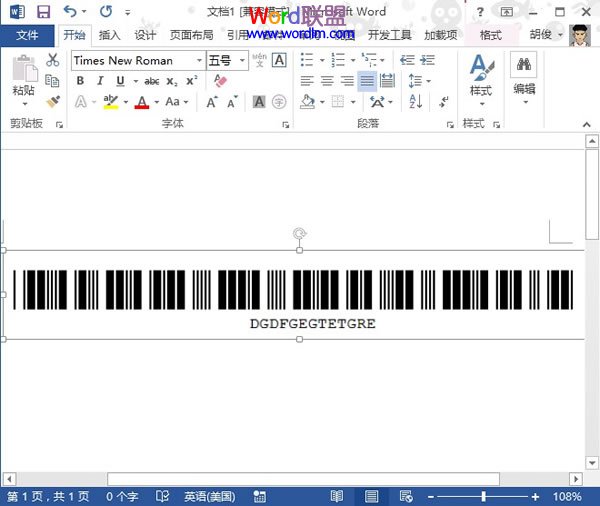This screenshot has width=600, height=506.
Task: Click the Cut scissors icon
Action: pyautogui.click(x=53, y=60)
